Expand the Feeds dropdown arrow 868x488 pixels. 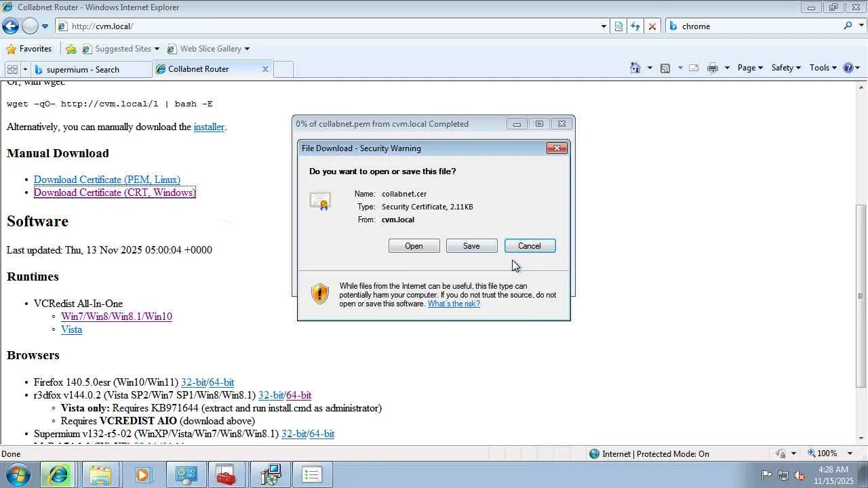679,68
